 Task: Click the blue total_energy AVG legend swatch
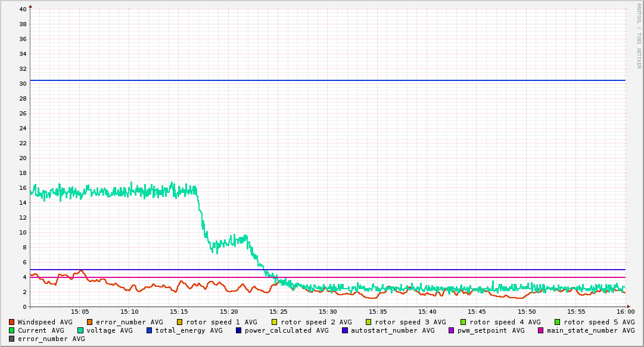coord(150,330)
